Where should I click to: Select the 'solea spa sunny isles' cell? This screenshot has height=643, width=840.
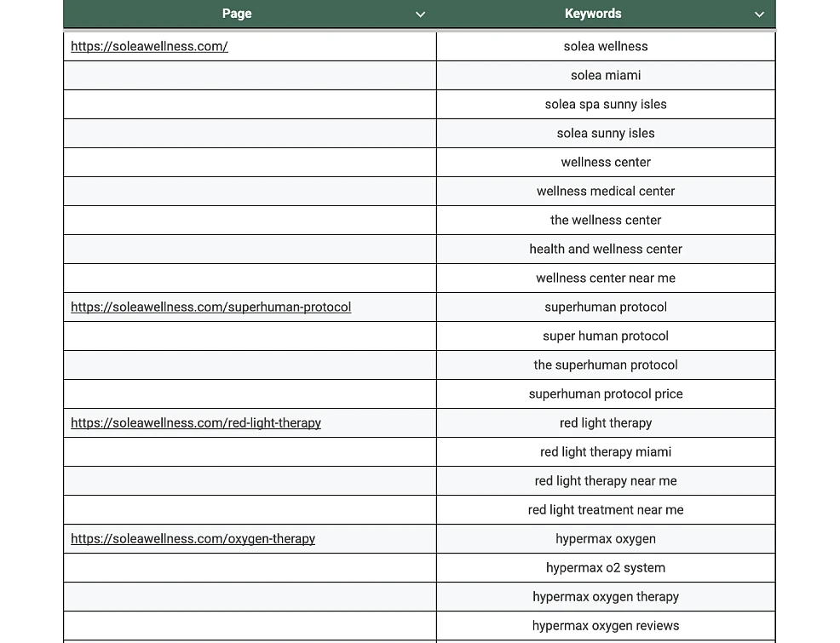click(606, 105)
